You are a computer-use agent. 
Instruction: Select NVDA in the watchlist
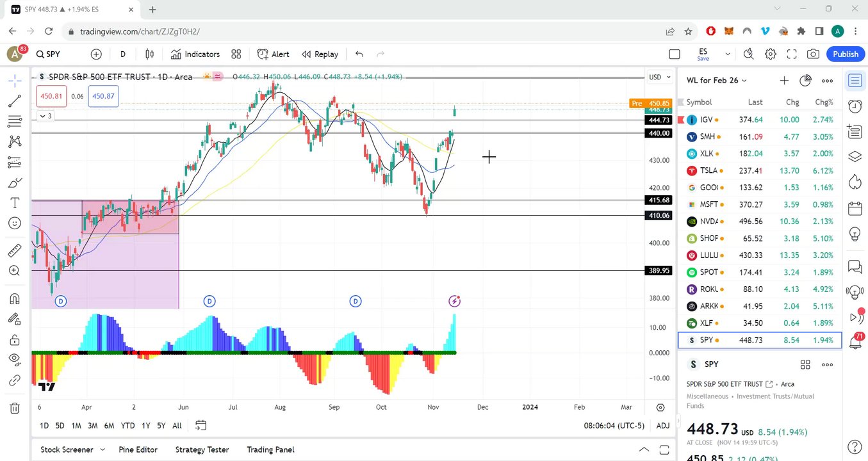tap(760, 222)
